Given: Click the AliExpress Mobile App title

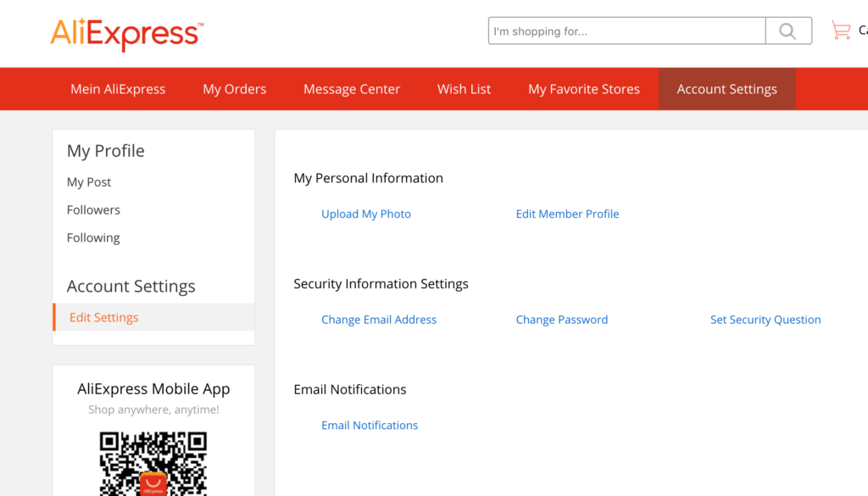Looking at the screenshot, I should pos(153,389).
